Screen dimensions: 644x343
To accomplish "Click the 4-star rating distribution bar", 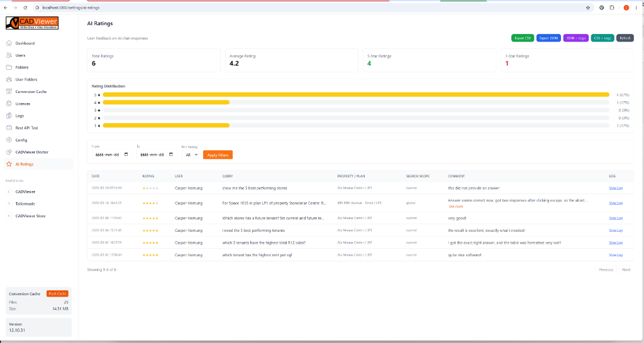I will coord(166,102).
